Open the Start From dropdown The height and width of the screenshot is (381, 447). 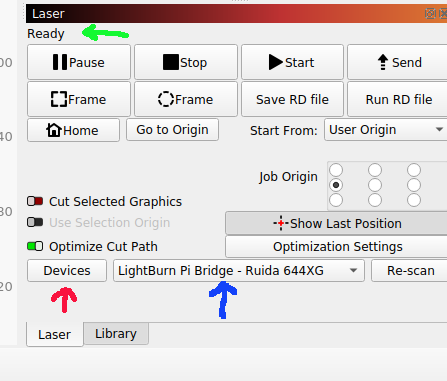[386, 130]
